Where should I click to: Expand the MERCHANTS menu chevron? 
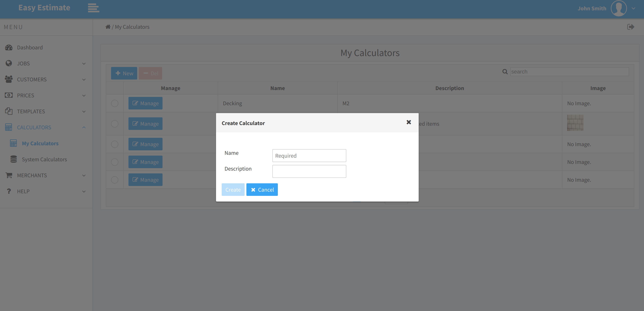click(84, 175)
